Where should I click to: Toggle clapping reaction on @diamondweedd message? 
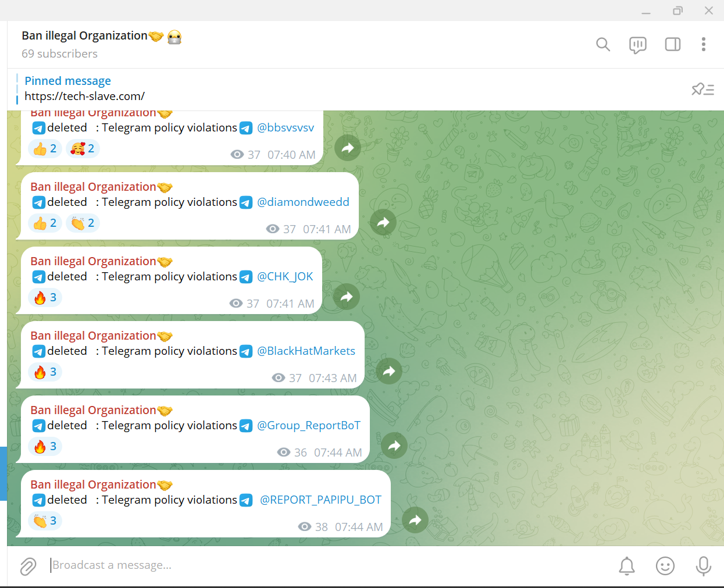(83, 223)
